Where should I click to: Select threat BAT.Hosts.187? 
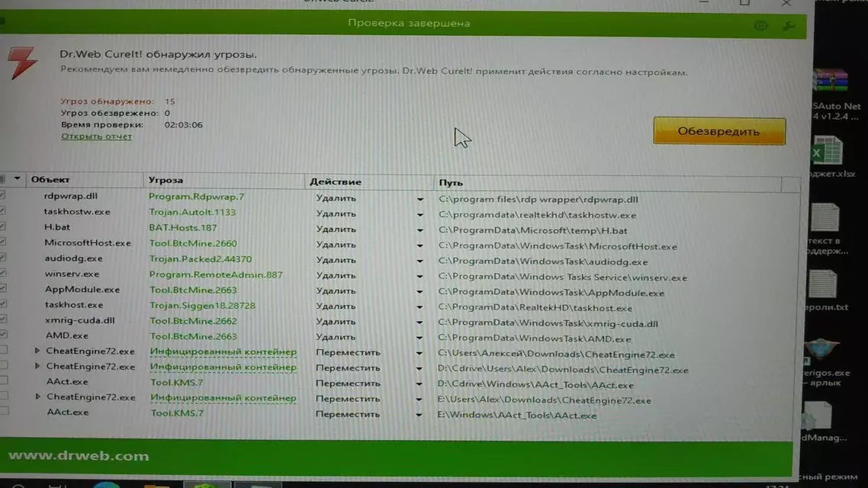click(x=183, y=227)
